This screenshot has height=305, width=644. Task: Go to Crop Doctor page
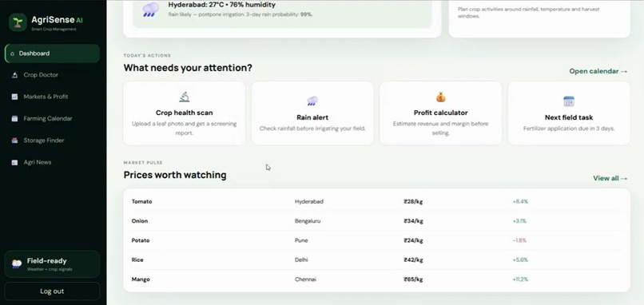coord(52,75)
